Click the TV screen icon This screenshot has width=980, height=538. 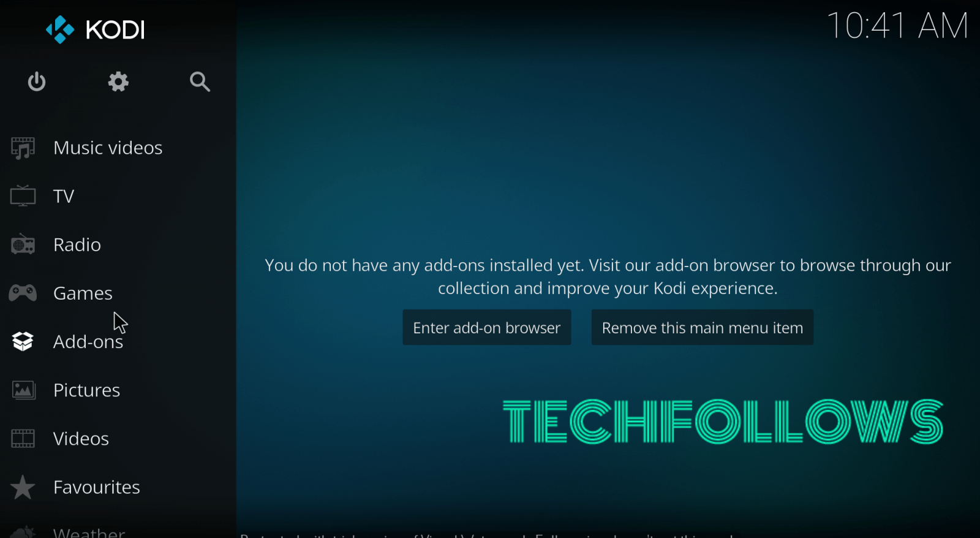(x=23, y=196)
